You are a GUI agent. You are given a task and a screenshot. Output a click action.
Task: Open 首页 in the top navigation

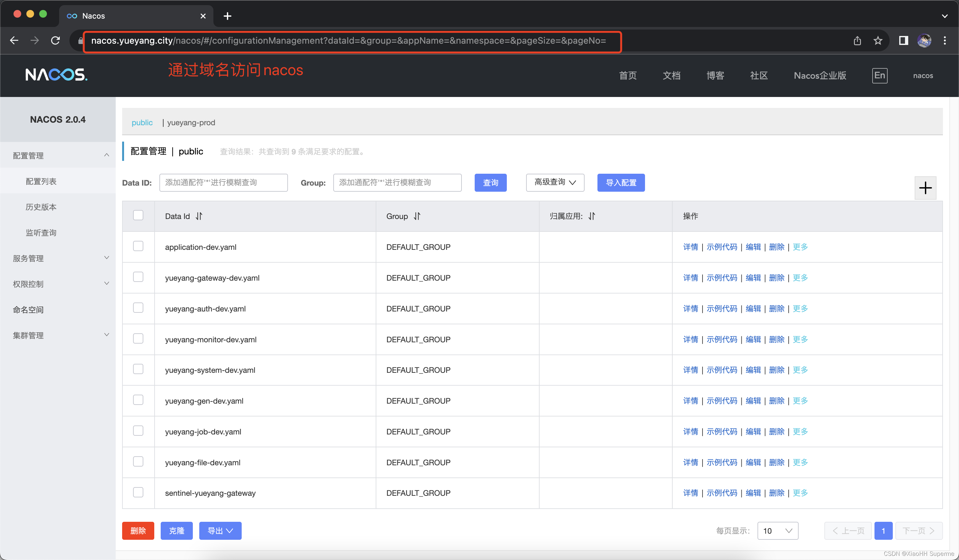click(x=628, y=75)
